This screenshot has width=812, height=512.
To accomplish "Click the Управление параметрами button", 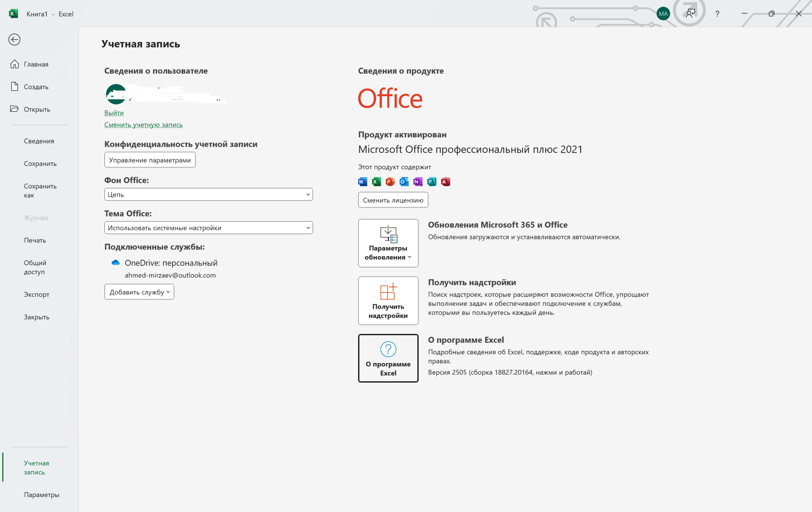I will pyautogui.click(x=150, y=160).
